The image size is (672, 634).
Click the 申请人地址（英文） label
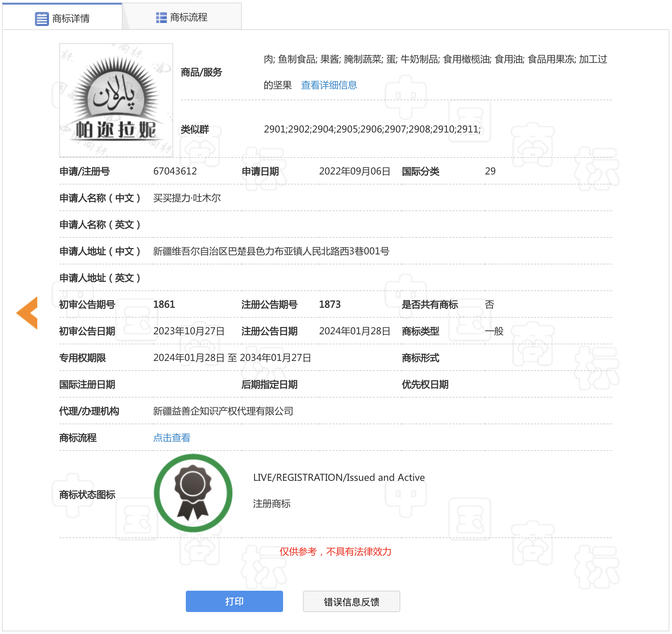coord(100,278)
